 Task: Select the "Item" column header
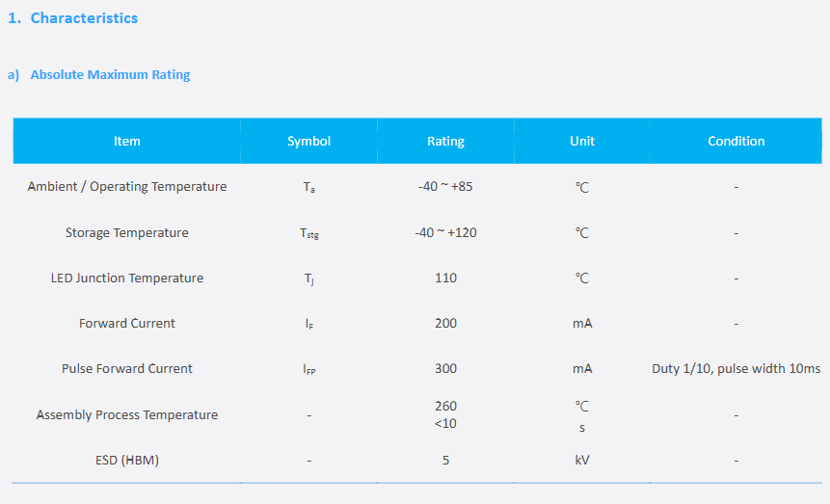coord(127,141)
